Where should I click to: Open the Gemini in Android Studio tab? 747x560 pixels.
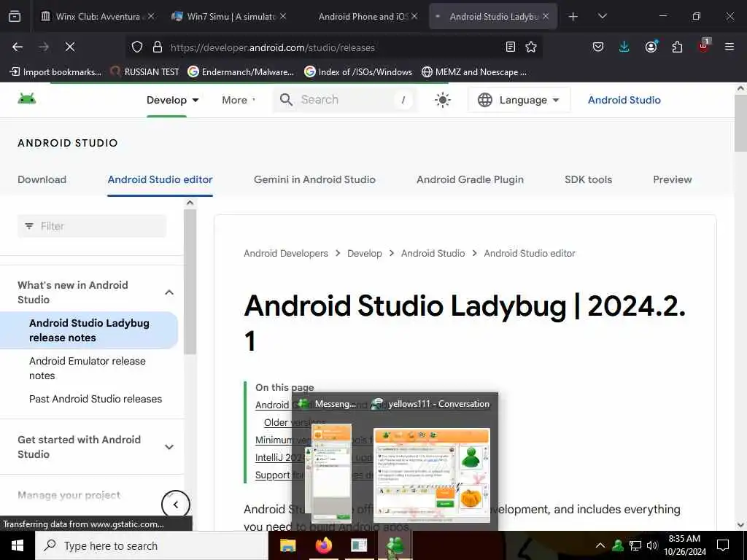click(x=314, y=179)
